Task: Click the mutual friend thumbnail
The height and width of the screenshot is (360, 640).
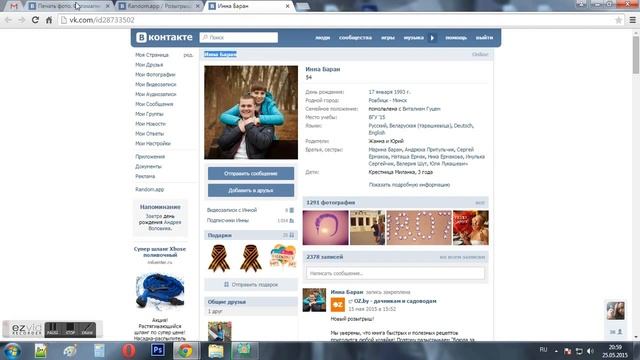Action: 220,331
